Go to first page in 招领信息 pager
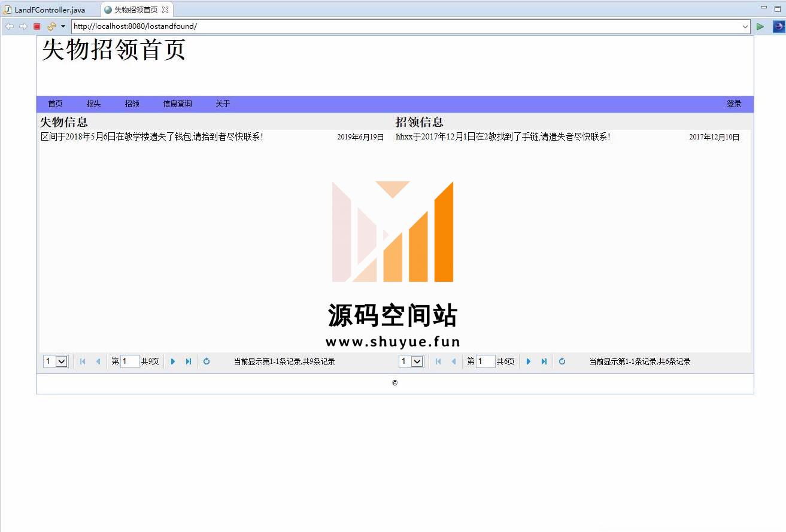786x532 pixels. 438,361
